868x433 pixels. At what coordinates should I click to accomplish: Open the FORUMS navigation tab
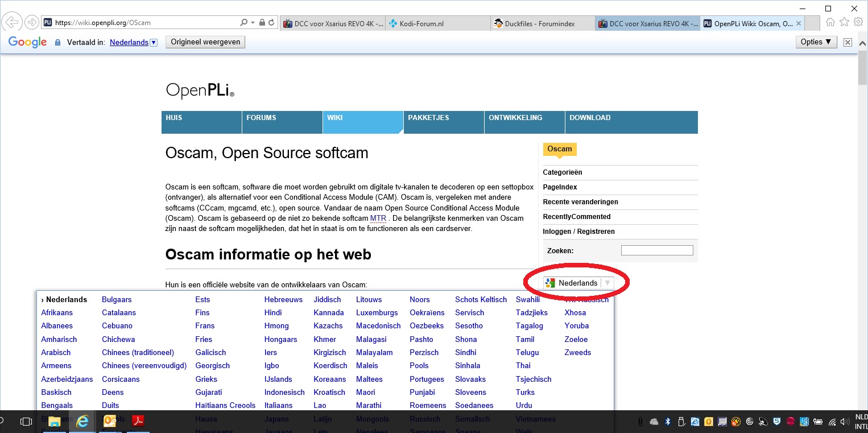click(282, 122)
